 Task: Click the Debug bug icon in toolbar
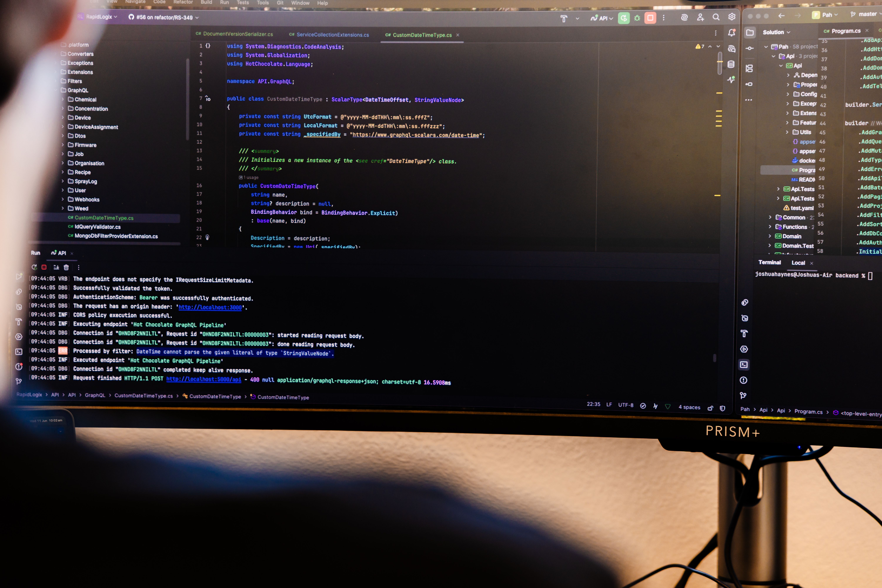[637, 18]
